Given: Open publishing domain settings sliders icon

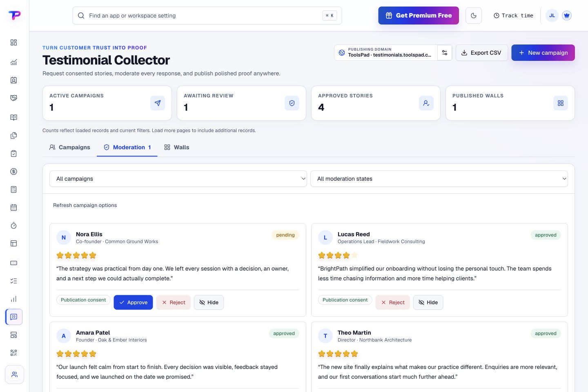Looking at the screenshot, I should (445, 53).
